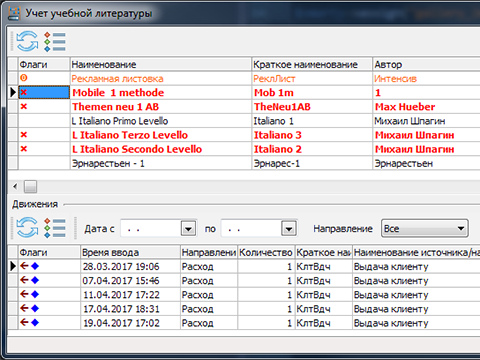Click the flag icons of the 28.03.2017 19:06 movement
The width and height of the screenshot is (480, 360).
(29, 266)
